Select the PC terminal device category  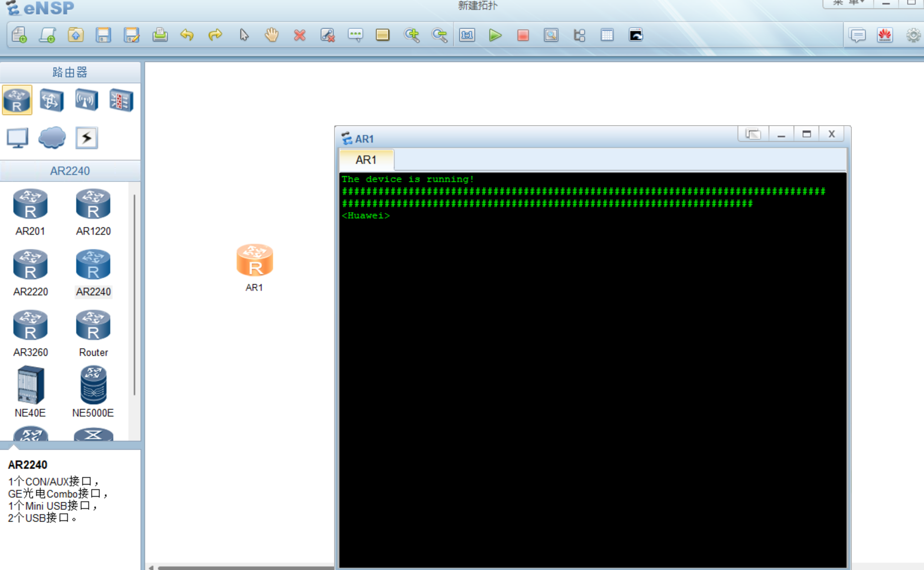(x=17, y=138)
